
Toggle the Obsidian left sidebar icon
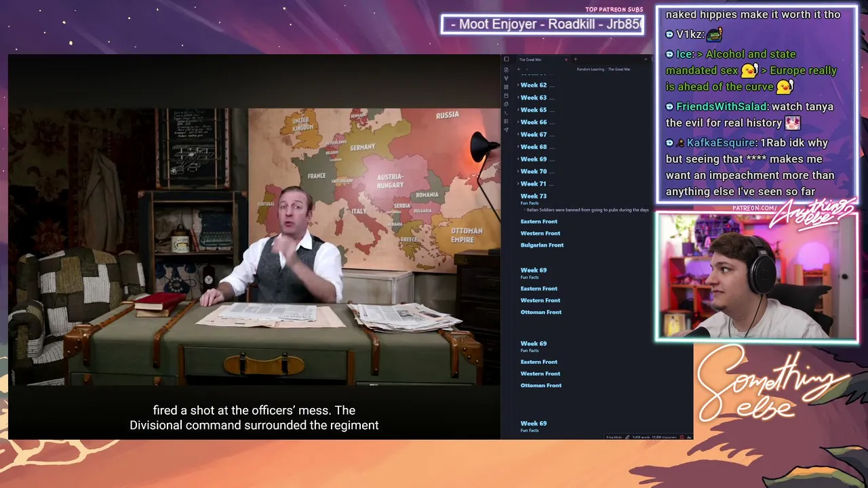tap(506, 60)
